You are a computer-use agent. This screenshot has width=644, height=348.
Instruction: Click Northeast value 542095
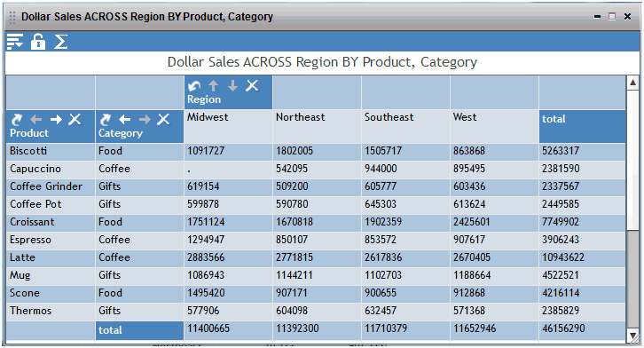coord(292,169)
